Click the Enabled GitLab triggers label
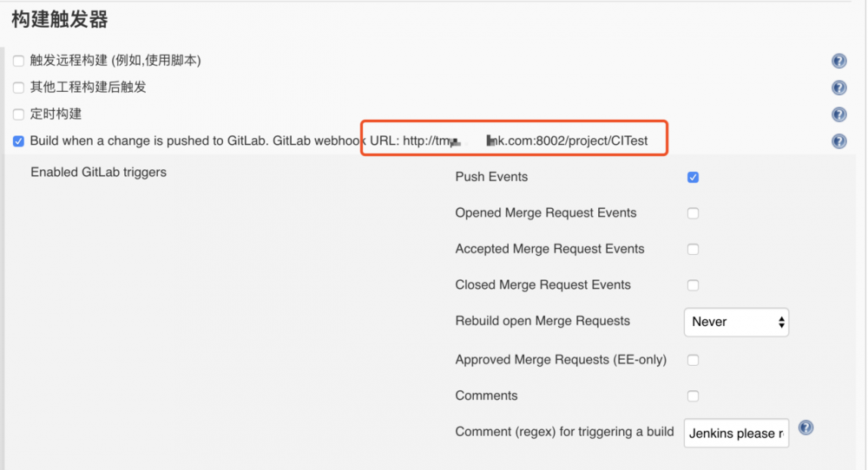The image size is (868, 470). 99,172
